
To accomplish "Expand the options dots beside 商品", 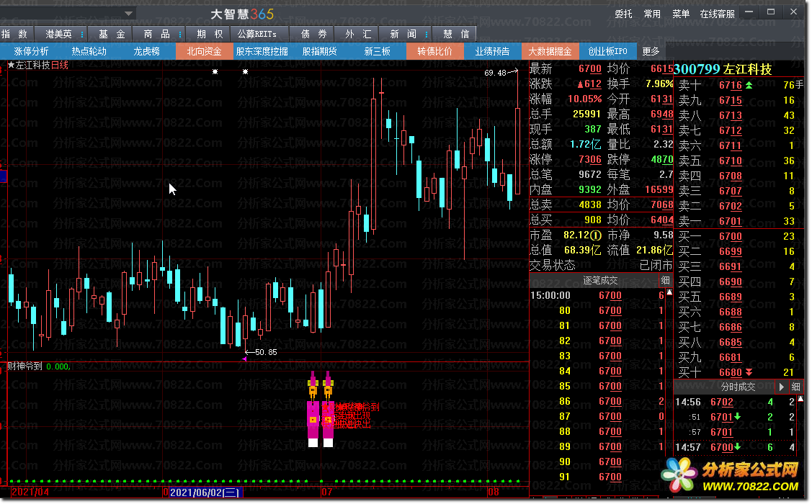I will 179,34.
